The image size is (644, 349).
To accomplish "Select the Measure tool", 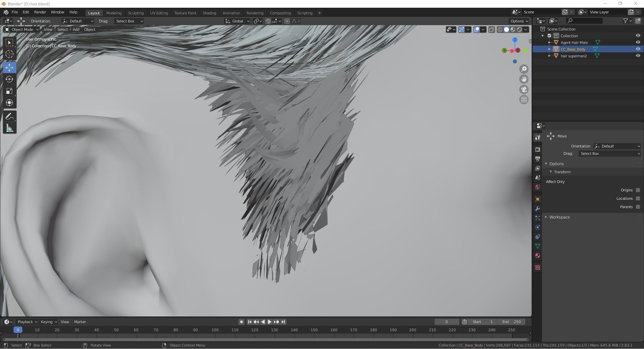I will 9,128.
